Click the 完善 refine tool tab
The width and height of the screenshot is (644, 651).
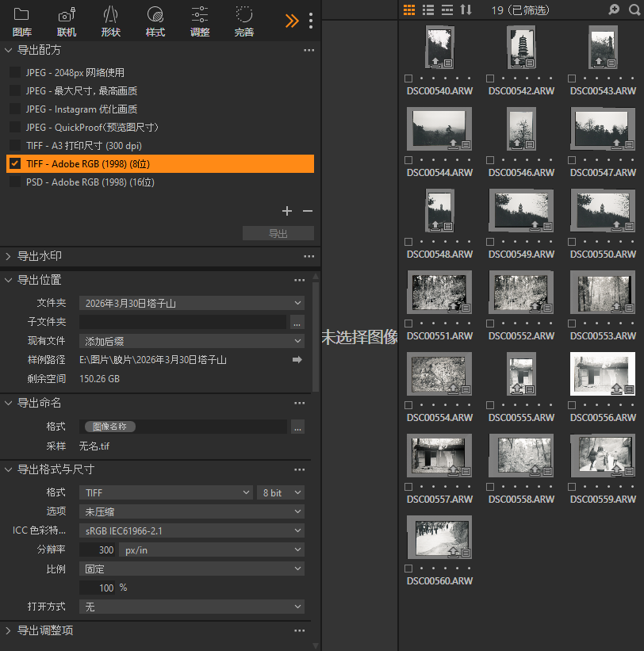coord(243,21)
